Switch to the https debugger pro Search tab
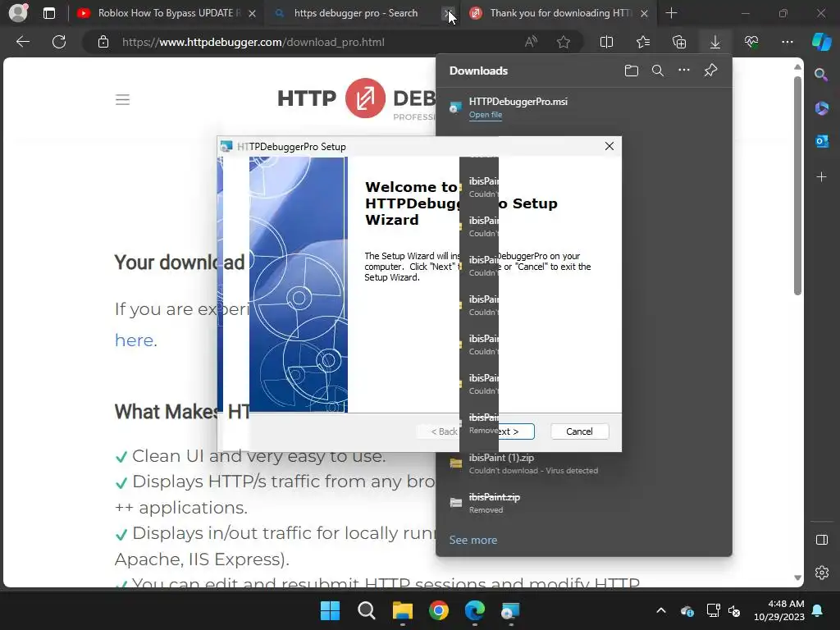The width and height of the screenshot is (840, 630). click(356, 13)
